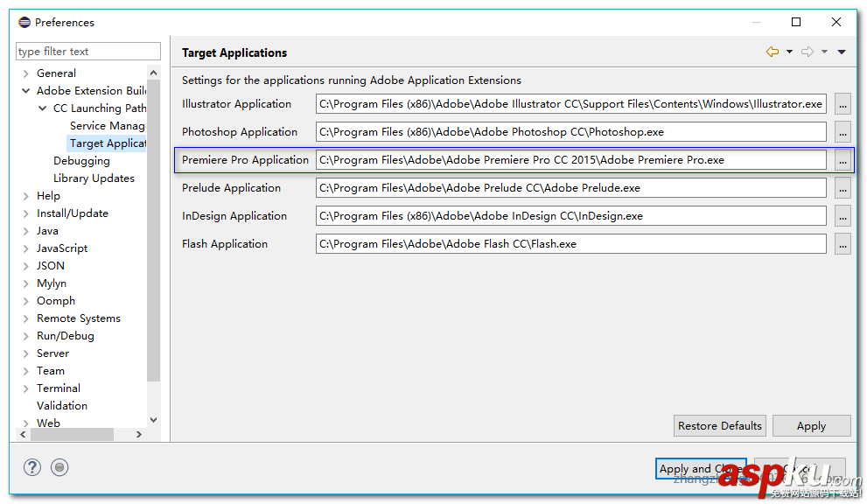867x504 pixels.
Task: Browse for the Illustrator Application path
Action: [x=843, y=104]
